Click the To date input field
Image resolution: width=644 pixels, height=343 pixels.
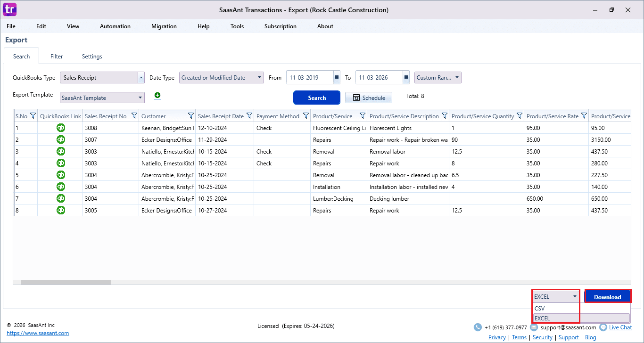pyautogui.click(x=379, y=77)
